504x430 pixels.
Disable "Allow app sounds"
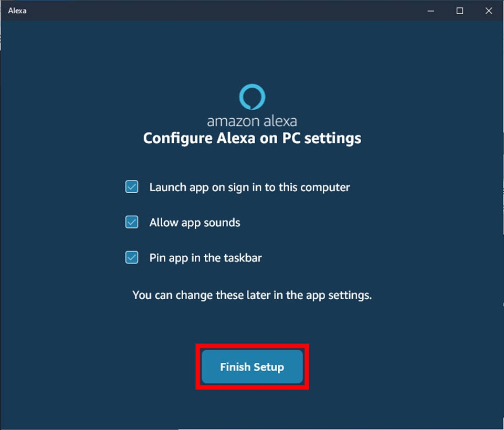pyautogui.click(x=131, y=222)
